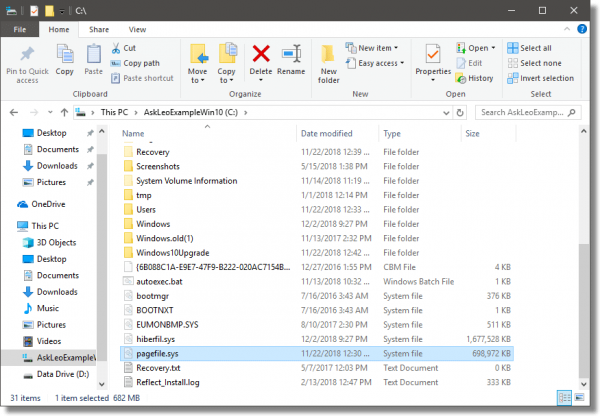Click Invert selection
The image size is (600, 416).
[540, 78]
